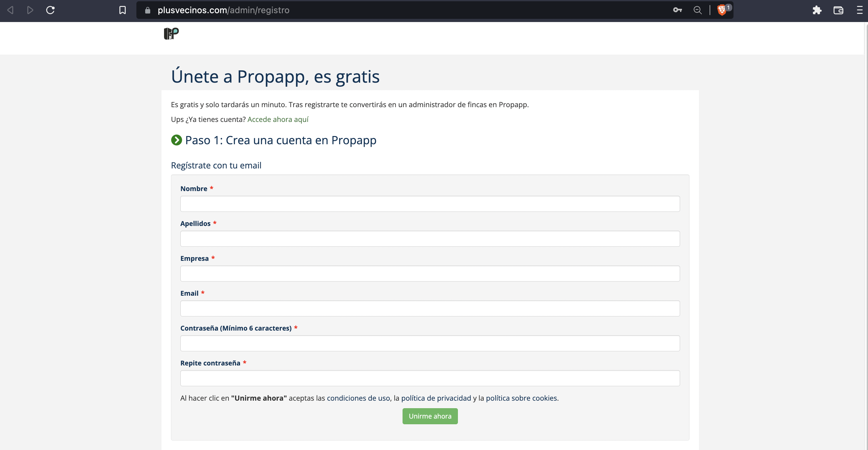Click the address bar URL plusvecinos.com/admin/registro

coord(223,10)
